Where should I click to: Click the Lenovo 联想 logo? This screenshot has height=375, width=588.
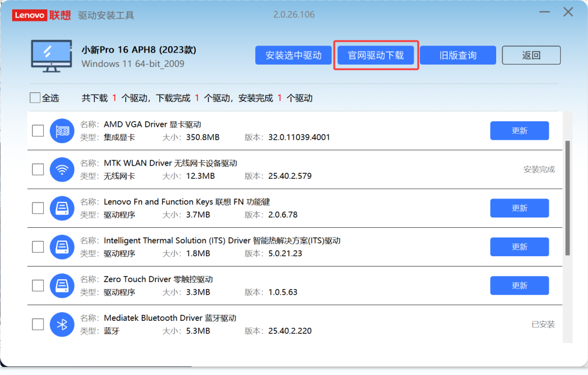click(41, 15)
